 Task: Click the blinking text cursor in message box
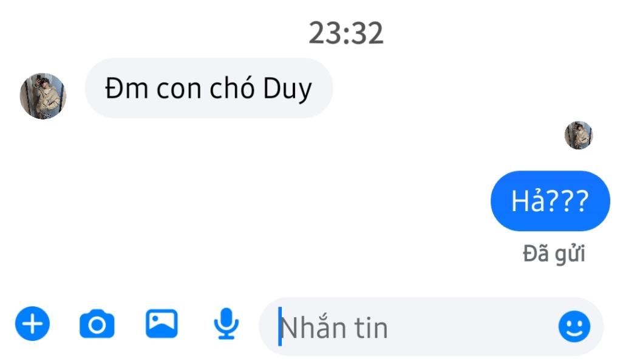pyautogui.click(x=280, y=326)
